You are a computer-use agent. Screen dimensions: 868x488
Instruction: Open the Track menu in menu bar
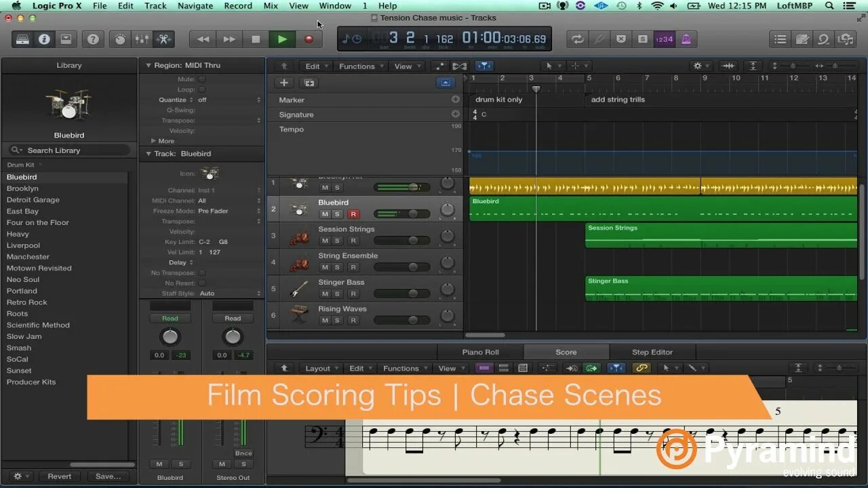[x=155, y=5]
